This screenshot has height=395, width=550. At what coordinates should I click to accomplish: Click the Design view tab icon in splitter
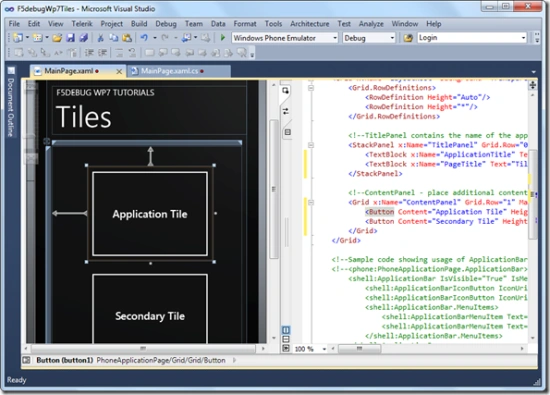[286, 91]
